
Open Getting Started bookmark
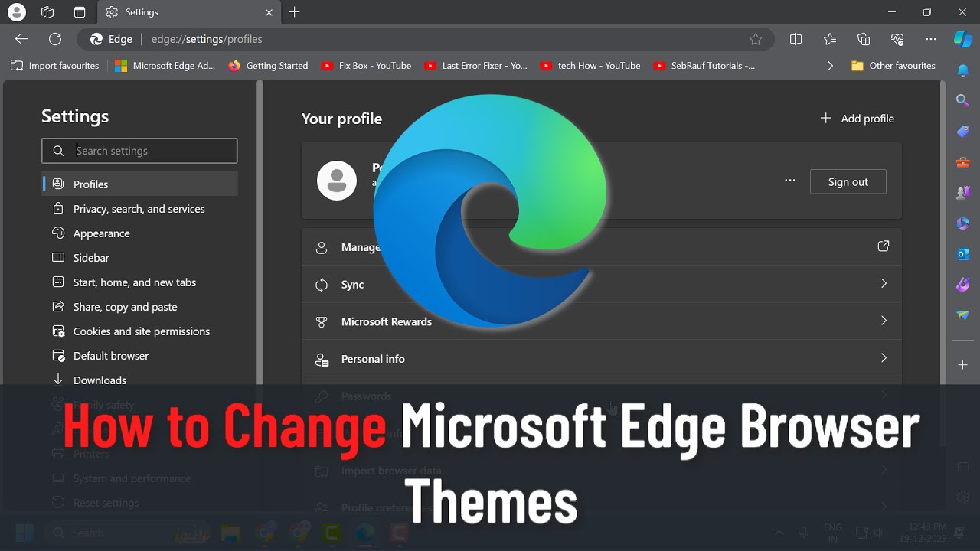pyautogui.click(x=268, y=66)
